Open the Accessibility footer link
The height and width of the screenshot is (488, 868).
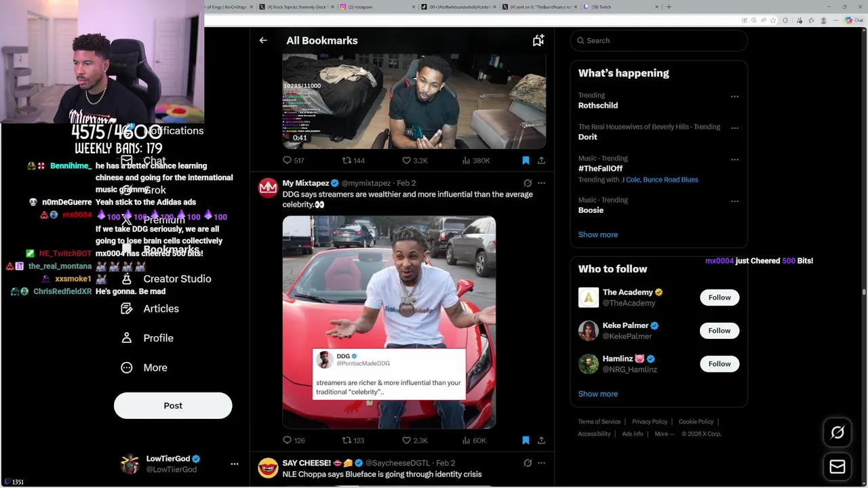594,434
